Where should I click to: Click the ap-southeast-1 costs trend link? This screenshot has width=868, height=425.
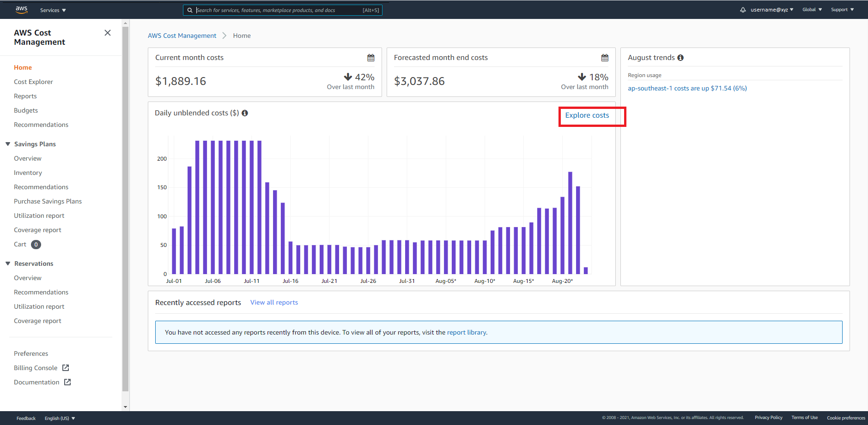coord(687,88)
